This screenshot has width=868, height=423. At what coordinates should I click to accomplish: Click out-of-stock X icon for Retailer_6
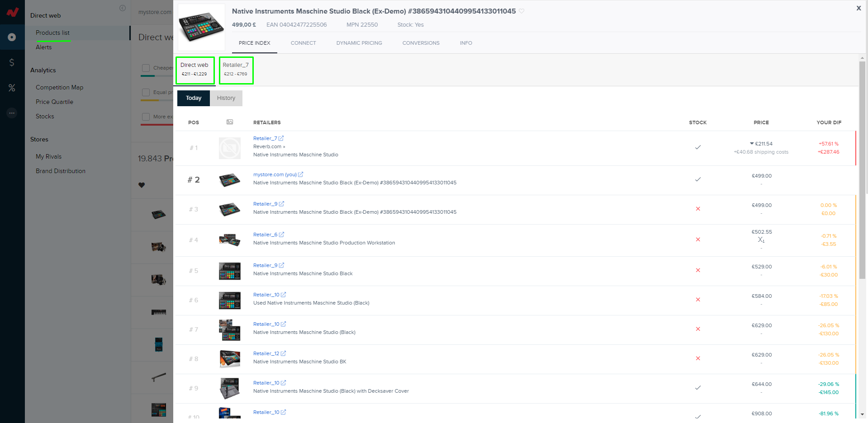698,240
